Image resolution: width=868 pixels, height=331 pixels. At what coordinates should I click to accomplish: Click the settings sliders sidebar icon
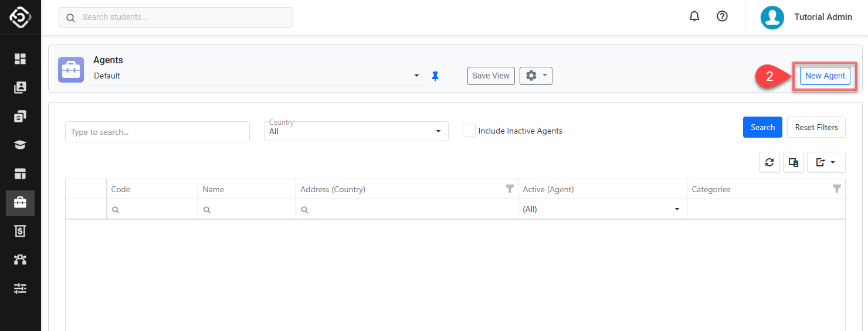(x=21, y=288)
